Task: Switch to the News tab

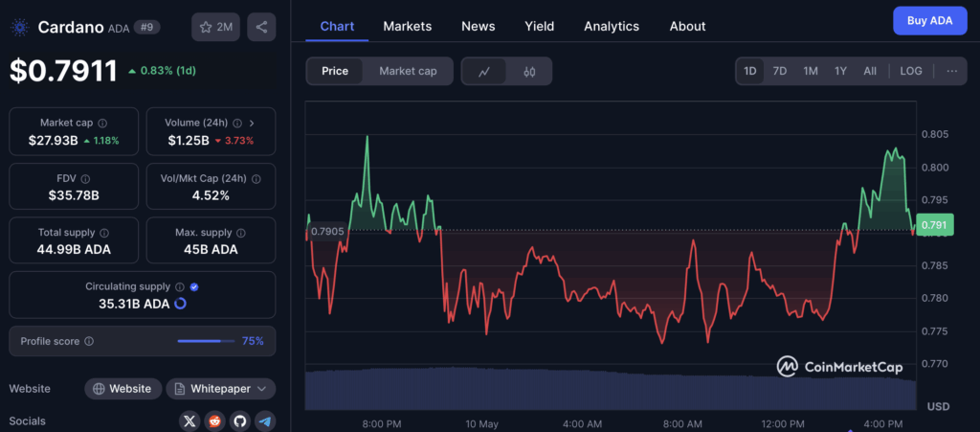Action: pyautogui.click(x=479, y=26)
